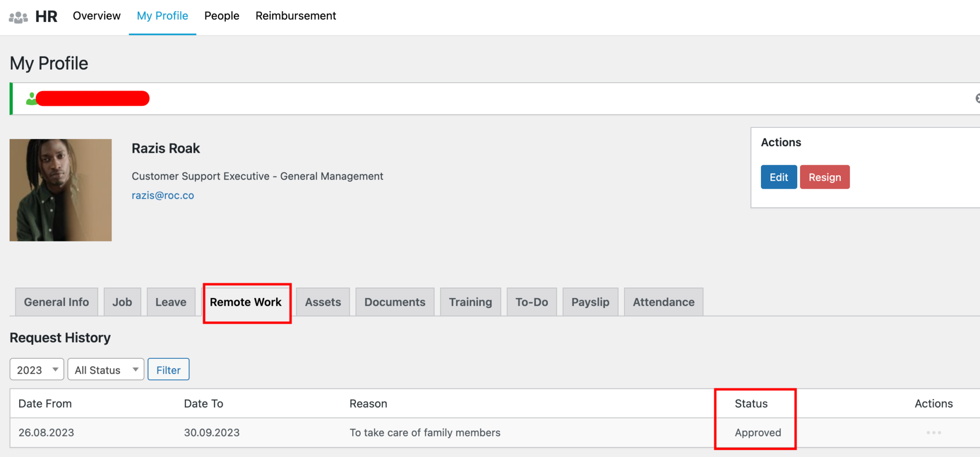Screen dimensions: 980x457
Task: Switch to the Documents tab
Action: pos(394,302)
